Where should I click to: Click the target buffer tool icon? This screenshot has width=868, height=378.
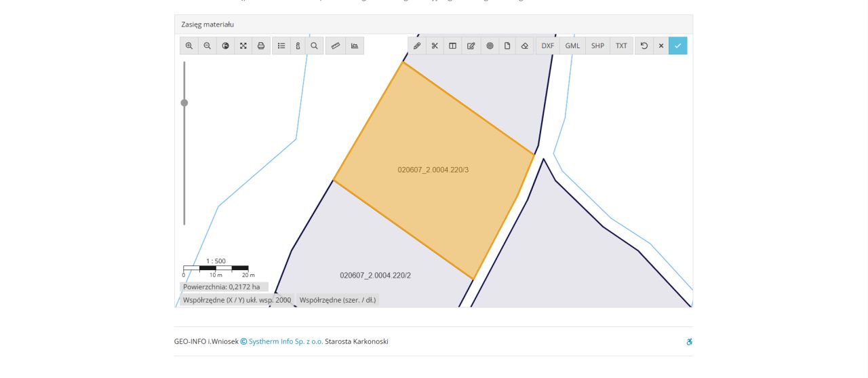pyautogui.click(x=490, y=45)
